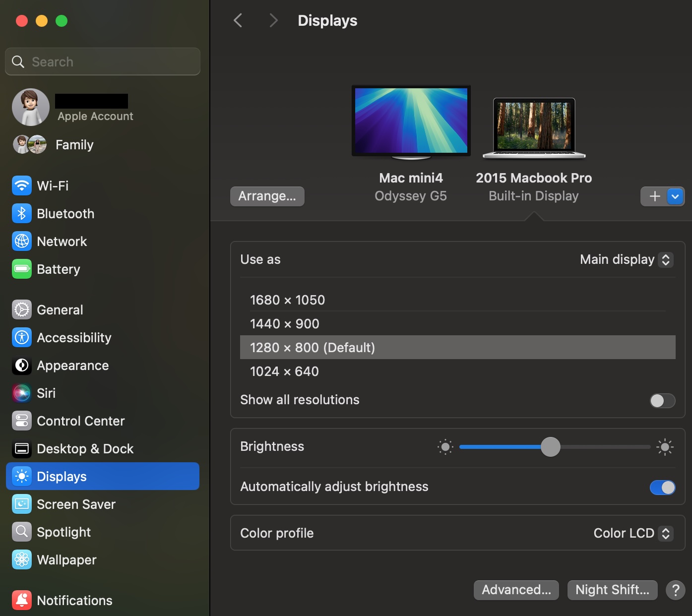Open General settings from sidebar
Screen dimensions: 692x616
click(x=103, y=310)
